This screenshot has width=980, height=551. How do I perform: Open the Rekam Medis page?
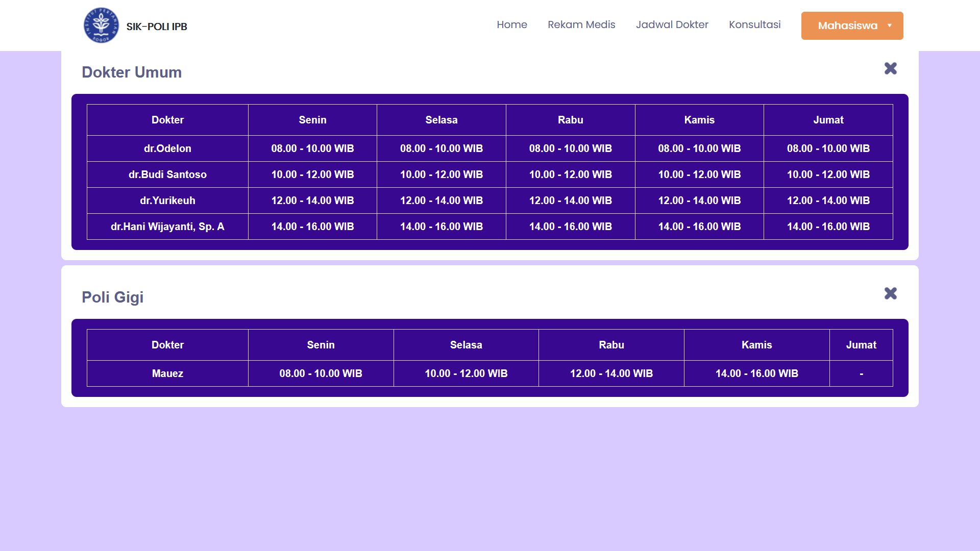(x=581, y=24)
